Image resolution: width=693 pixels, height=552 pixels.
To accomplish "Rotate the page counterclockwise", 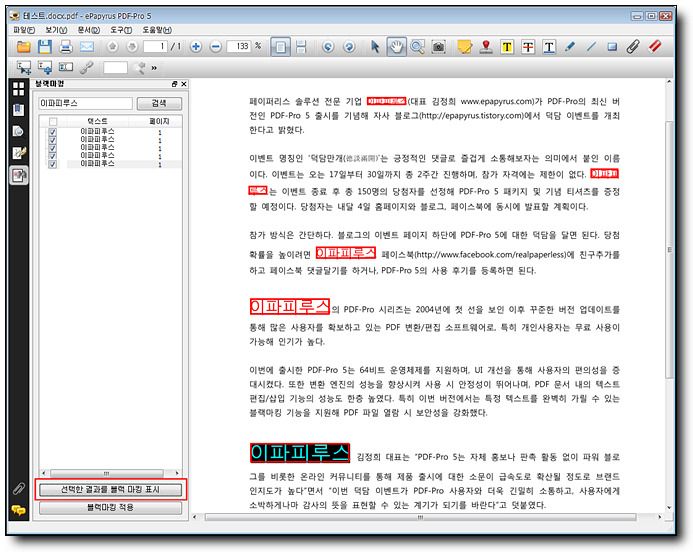I will tap(327, 46).
